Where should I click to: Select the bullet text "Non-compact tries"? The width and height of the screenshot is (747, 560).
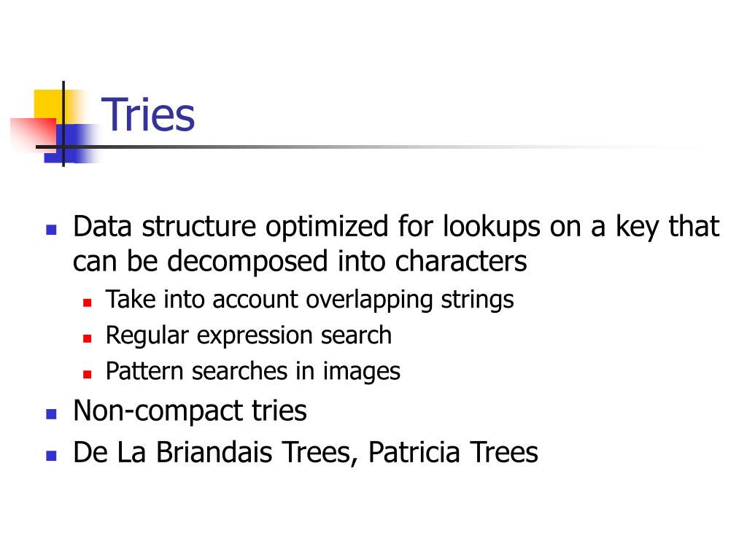pyautogui.click(x=190, y=411)
